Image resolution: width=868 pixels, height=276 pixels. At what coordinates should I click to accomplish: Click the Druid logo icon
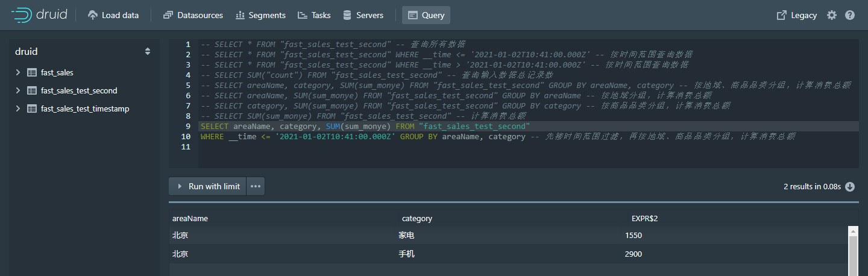coord(21,15)
